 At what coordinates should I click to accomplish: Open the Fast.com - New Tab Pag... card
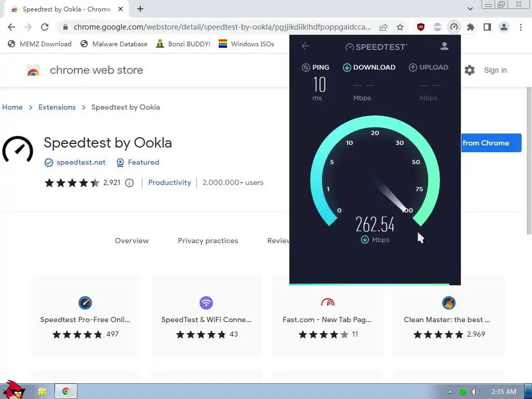coord(327,315)
